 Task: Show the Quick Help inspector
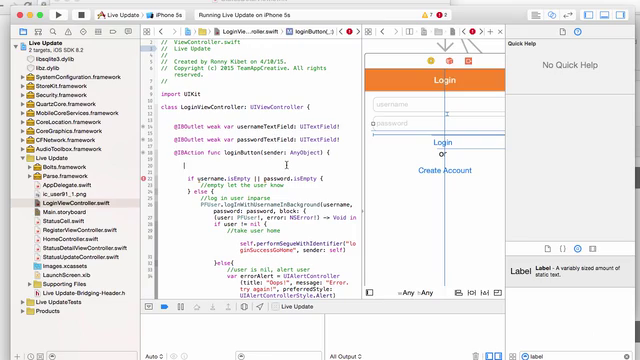click(578, 31)
